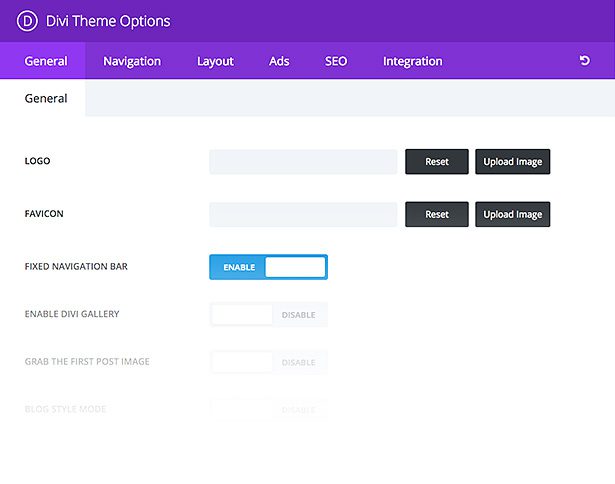Open the Integration tab
This screenshot has height=484, width=615.
[x=413, y=61]
